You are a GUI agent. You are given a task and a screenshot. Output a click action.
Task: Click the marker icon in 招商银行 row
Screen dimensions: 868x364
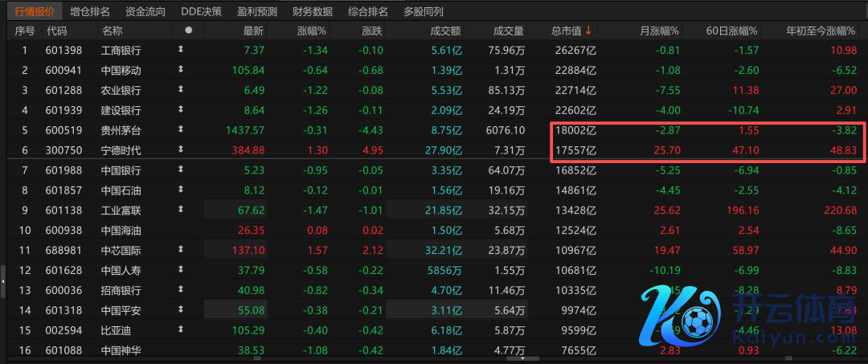[181, 289]
